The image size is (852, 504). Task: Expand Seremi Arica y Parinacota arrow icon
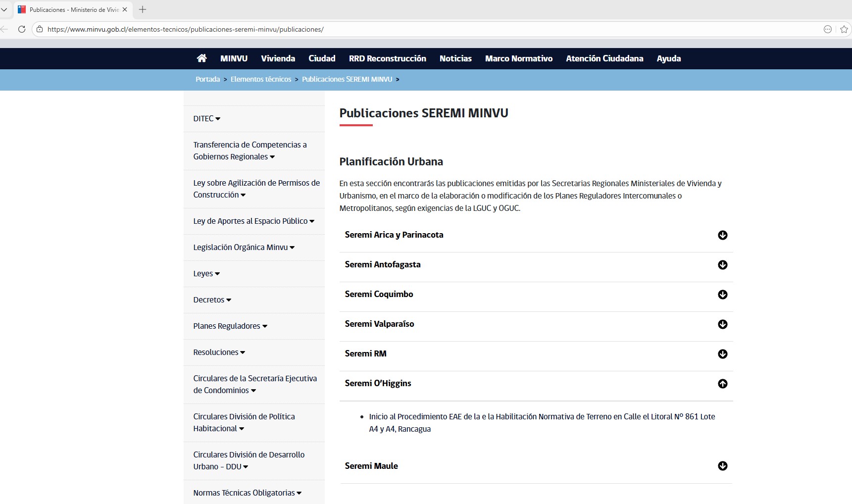pos(722,235)
